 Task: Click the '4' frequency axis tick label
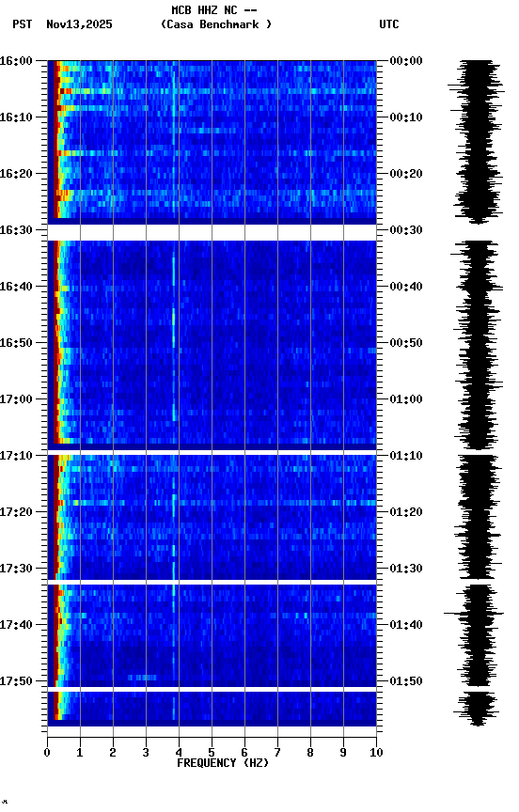point(179,753)
